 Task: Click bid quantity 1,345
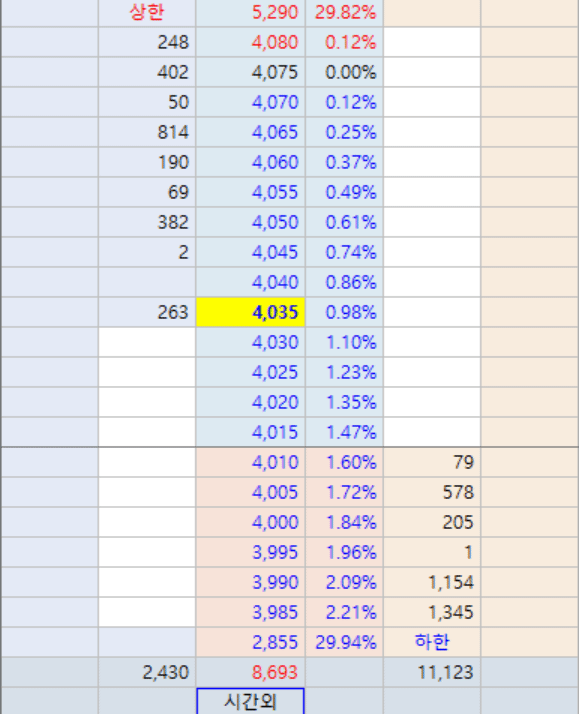tap(451, 612)
